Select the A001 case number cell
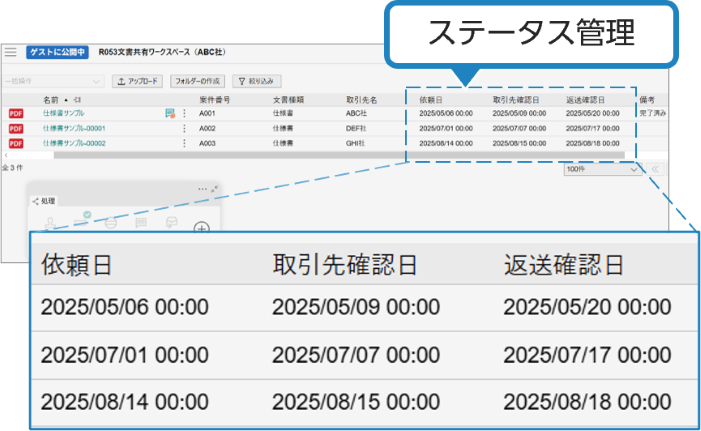The width and height of the screenshot is (701, 431). [207, 114]
